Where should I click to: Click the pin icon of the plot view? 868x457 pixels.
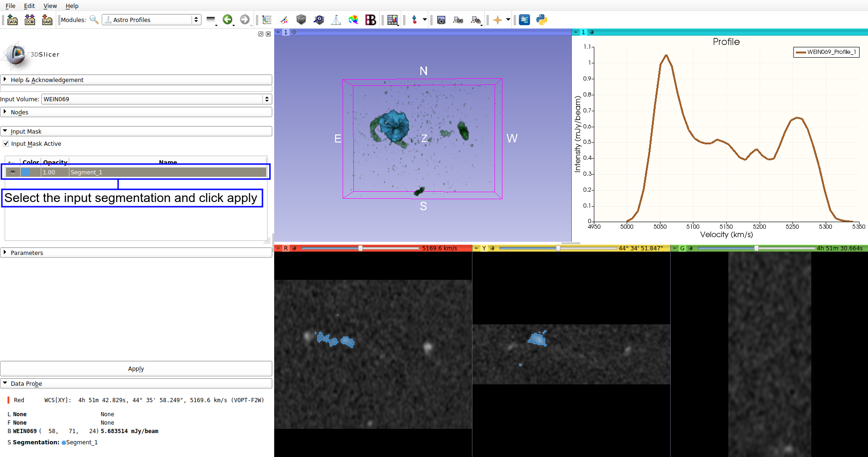(576, 32)
